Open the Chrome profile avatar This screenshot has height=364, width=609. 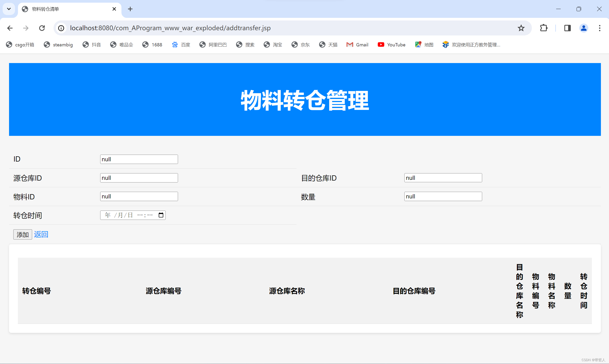pyautogui.click(x=584, y=28)
